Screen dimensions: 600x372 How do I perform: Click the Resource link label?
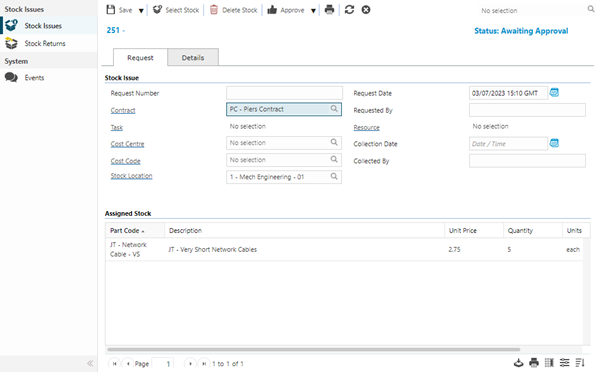click(x=366, y=127)
